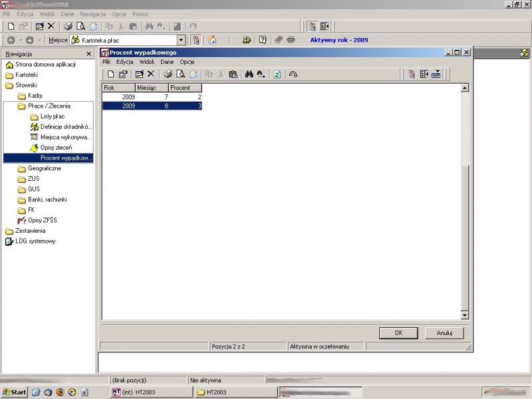This screenshot has width=532, height=399.
Task: Select highlighted row 2009 month 8
Action: pos(152,106)
